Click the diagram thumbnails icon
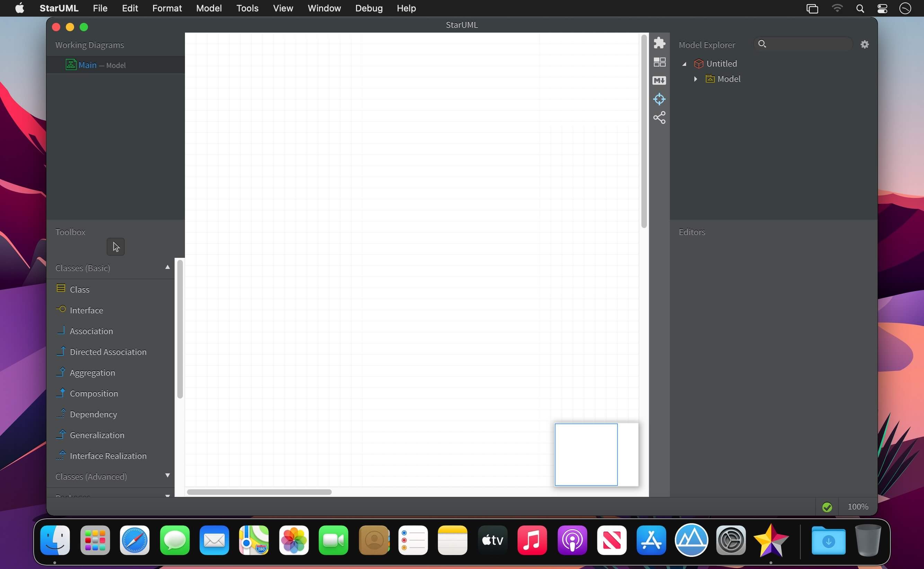924x569 pixels. point(659,62)
